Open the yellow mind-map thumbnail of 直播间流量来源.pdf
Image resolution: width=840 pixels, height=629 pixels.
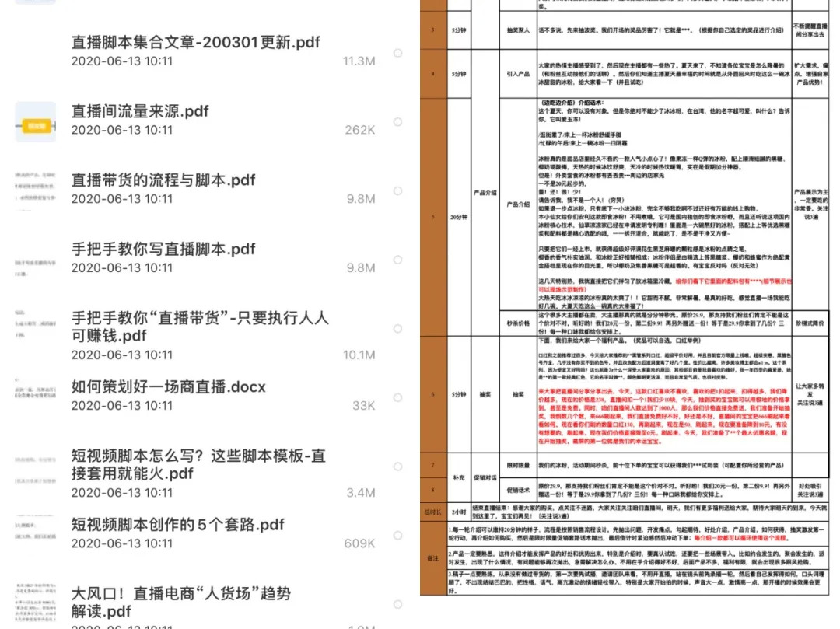tap(35, 122)
